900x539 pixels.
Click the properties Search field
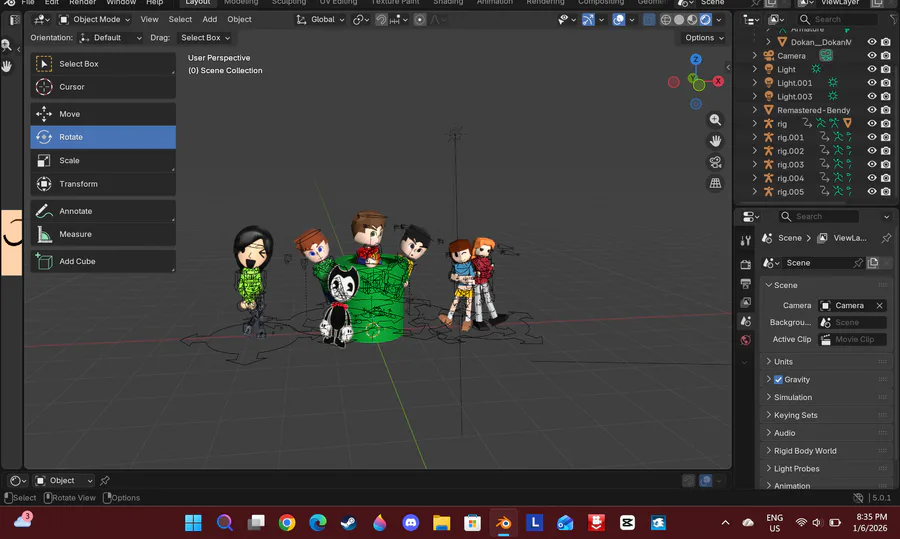pos(818,216)
